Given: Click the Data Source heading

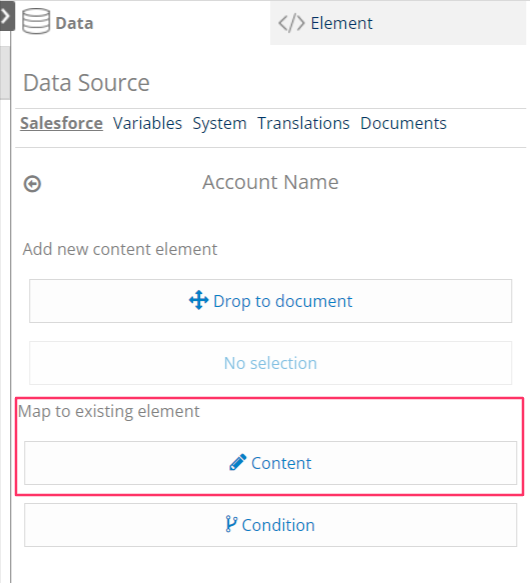Looking at the screenshot, I should tap(86, 83).
